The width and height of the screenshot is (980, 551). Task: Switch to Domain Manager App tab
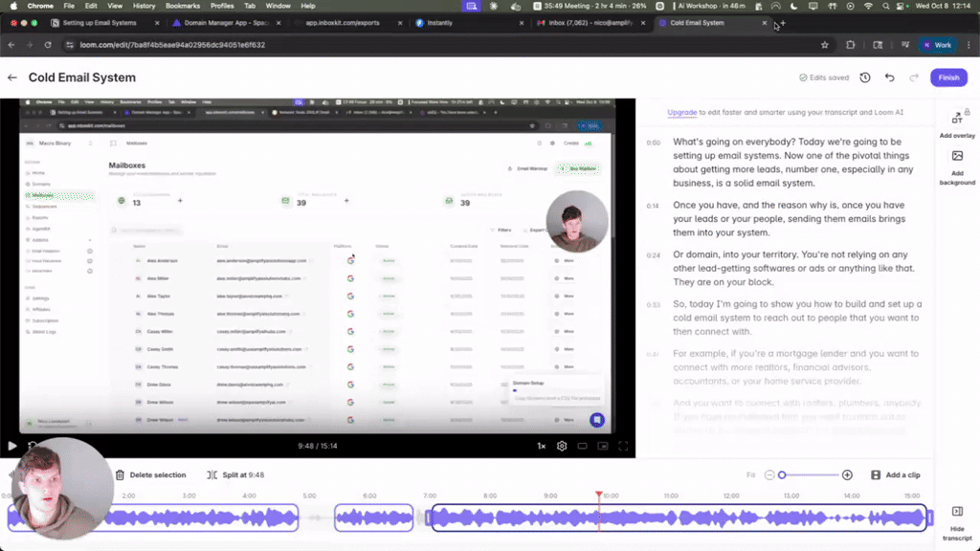(x=226, y=23)
